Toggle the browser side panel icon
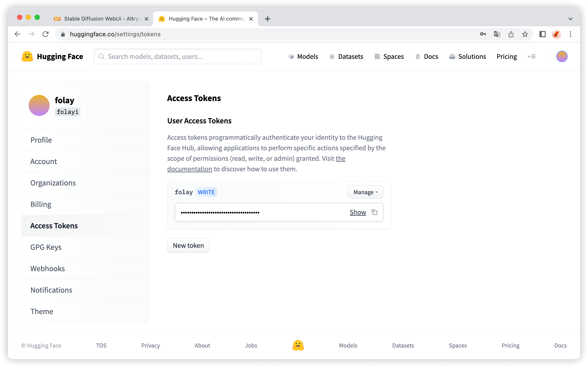 542,34
